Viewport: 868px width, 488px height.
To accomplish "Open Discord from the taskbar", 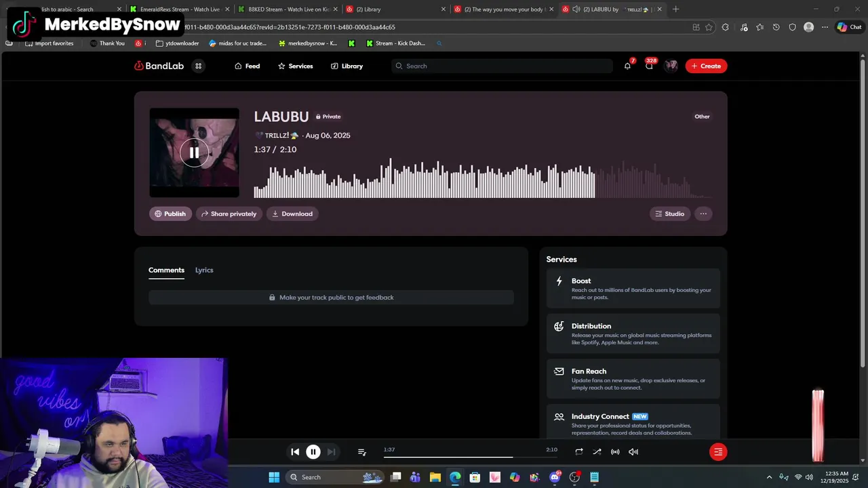I will pyautogui.click(x=555, y=477).
